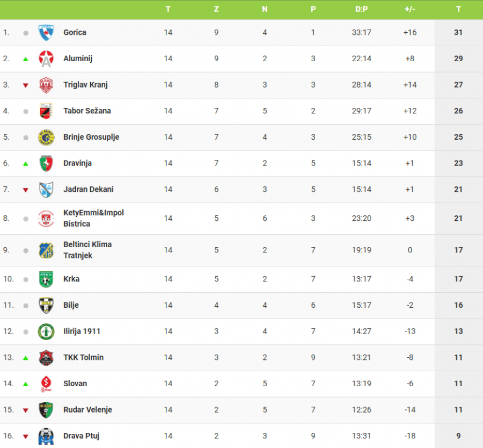Click the Ilirija 1911 round emblem
The width and height of the screenshot is (483, 448).
pyautogui.click(x=46, y=331)
